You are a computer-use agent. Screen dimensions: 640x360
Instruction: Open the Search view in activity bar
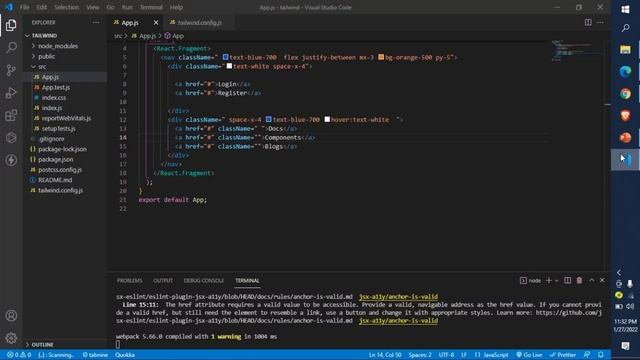coord(11,47)
